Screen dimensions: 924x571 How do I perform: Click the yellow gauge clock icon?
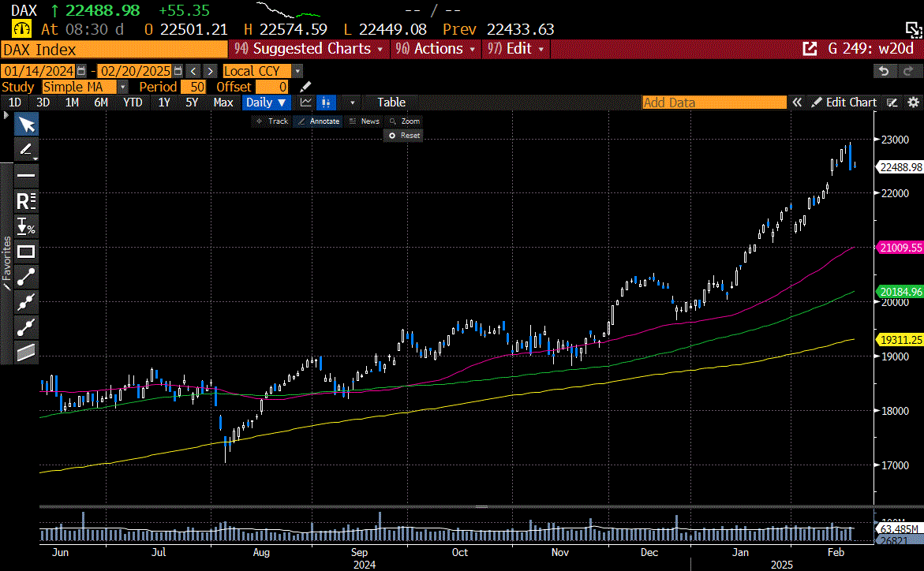(x=22, y=28)
